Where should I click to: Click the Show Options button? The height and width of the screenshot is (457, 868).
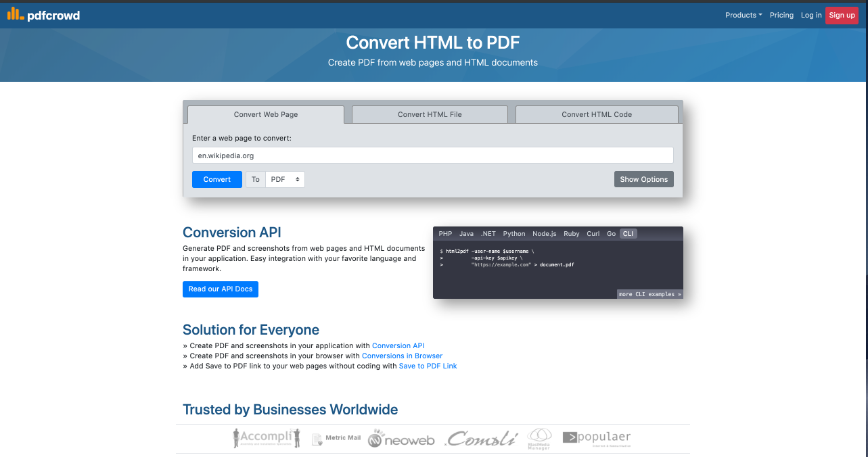(643, 179)
